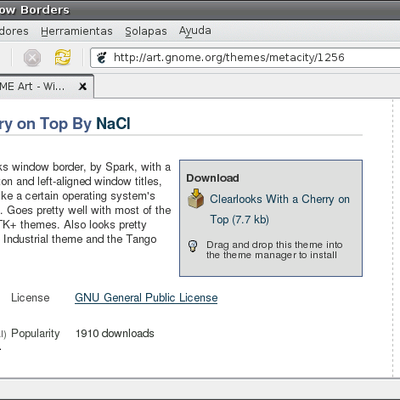Click the yellow Reload page icon
This screenshot has height=400, width=400.
[63, 57]
